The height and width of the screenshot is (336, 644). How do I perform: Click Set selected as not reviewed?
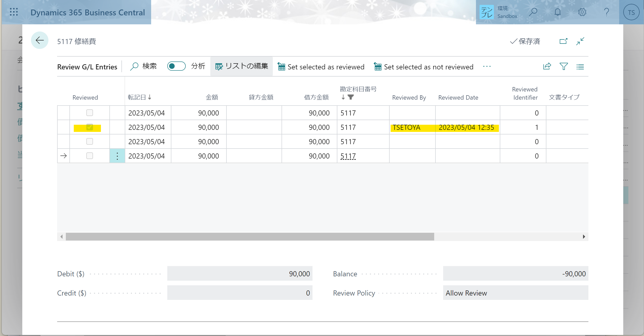(424, 67)
